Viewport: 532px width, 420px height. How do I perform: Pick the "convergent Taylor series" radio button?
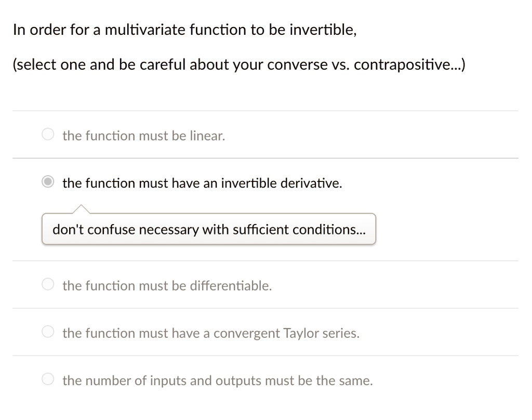click(48, 332)
